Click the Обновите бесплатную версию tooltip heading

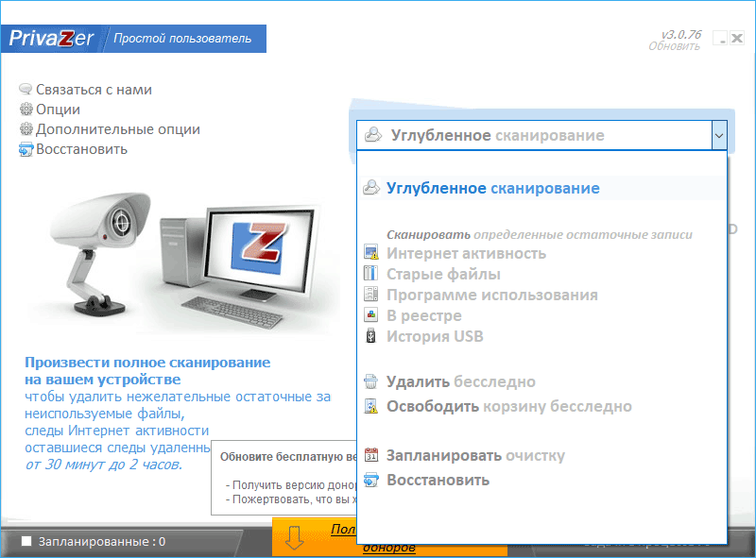point(288,457)
